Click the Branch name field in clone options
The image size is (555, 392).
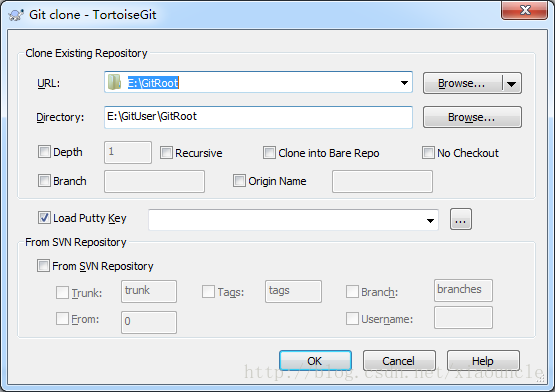point(154,181)
